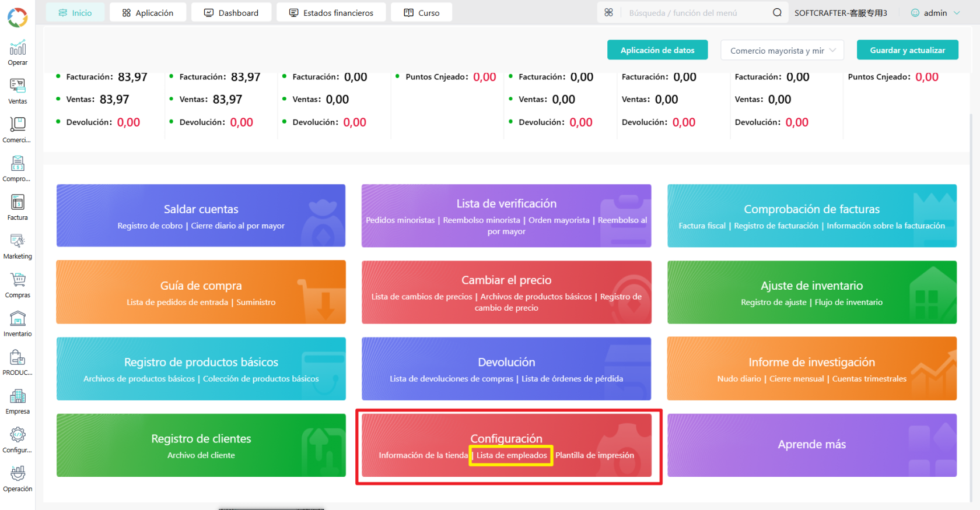The height and width of the screenshot is (510, 980).
Task: Open Cierre diario al por mayor link
Action: click(238, 226)
